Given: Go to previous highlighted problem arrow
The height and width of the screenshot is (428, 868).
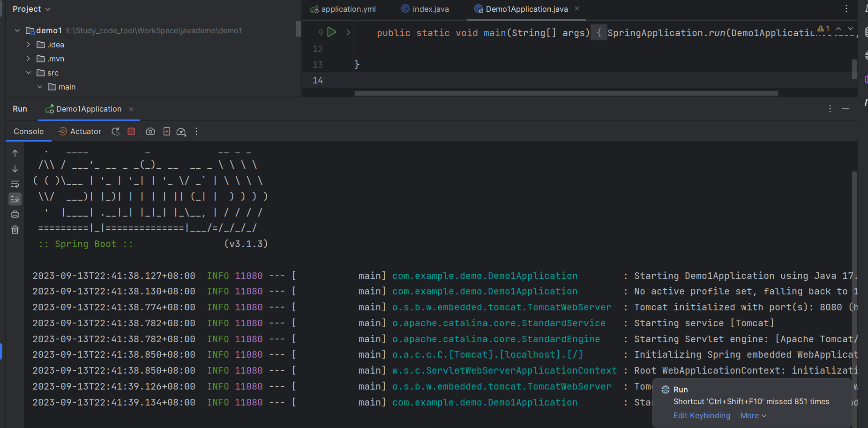Looking at the screenshot, I should coord(838,29).
